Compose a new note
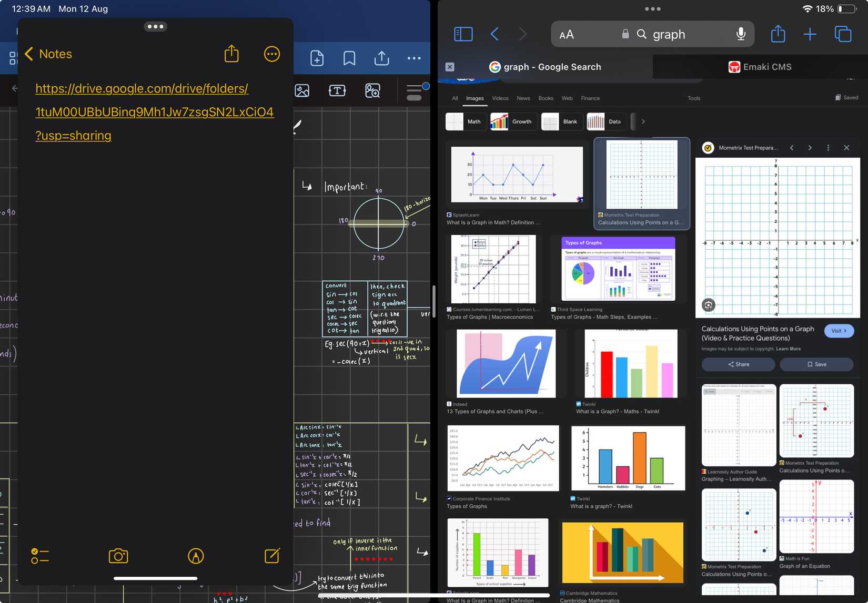This screenshot has width=868, height=603. click(x=271, y=556)
